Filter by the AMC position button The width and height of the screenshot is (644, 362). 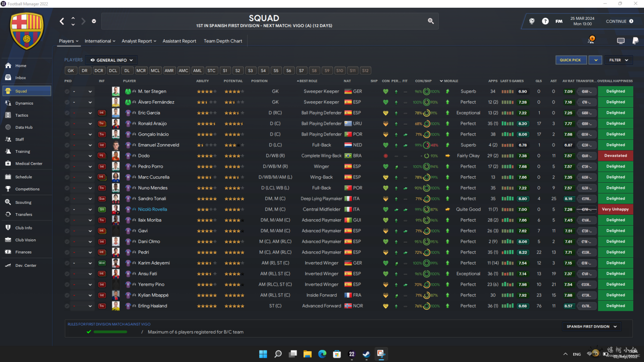183,71
